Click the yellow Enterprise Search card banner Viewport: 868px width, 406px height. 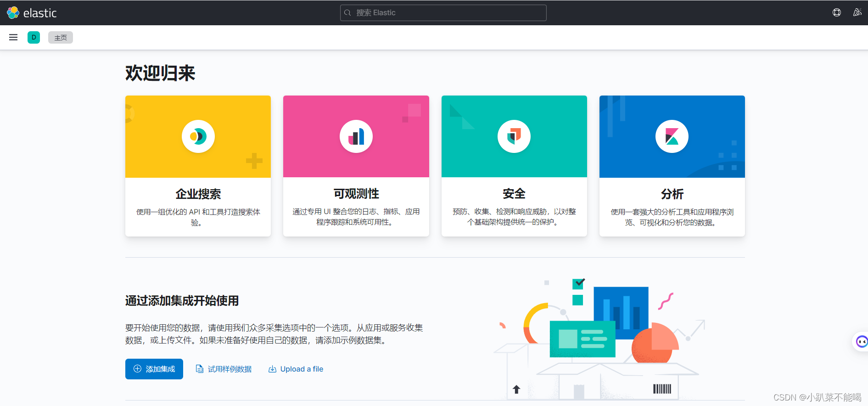tap(198, 136)
